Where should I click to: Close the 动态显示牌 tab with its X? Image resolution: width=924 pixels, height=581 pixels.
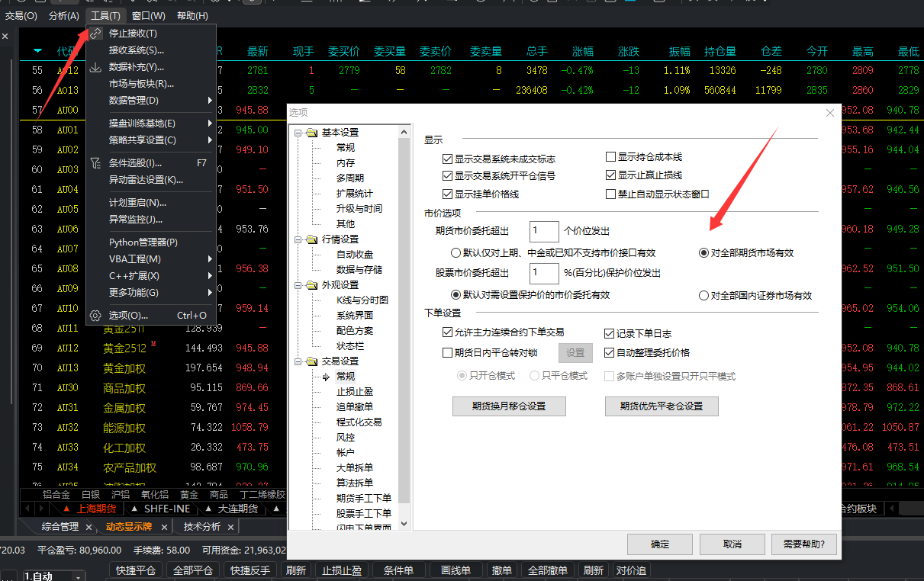(166, 527)
